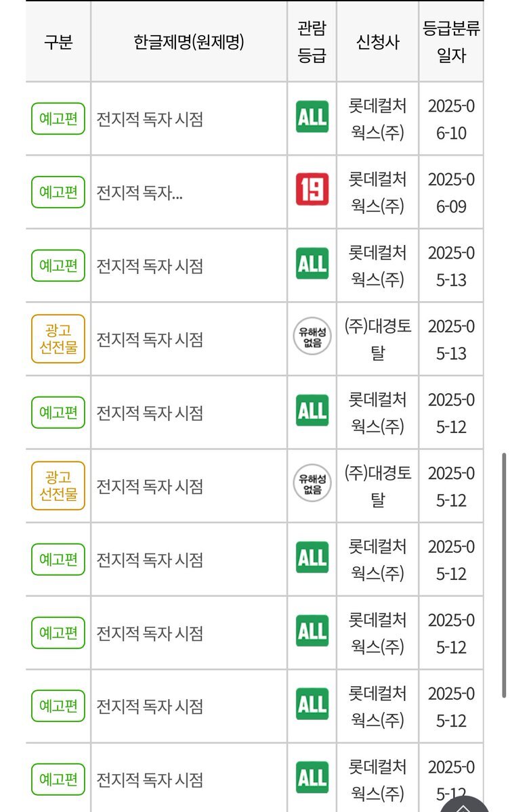
Task: Select the 광고선전물 badge dated 2025-05-12
Action: tap(58, 486)
